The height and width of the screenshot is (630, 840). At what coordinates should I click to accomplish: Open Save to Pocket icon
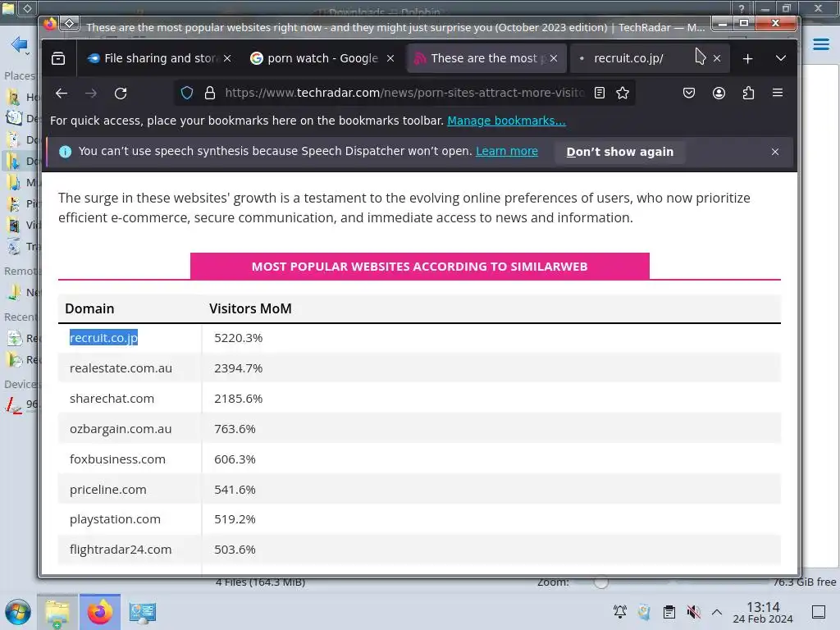coord(689,94)
